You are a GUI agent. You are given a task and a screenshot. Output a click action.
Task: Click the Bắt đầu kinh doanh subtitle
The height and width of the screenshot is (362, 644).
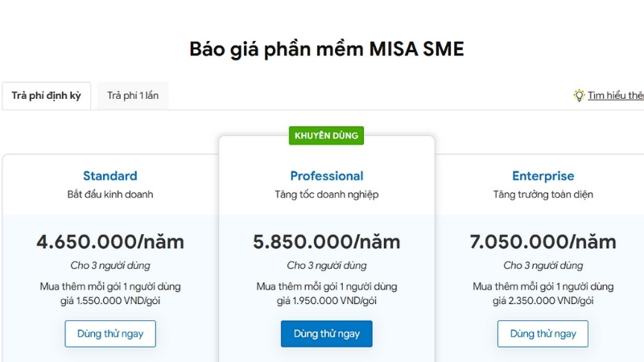[x=110, y=195]
